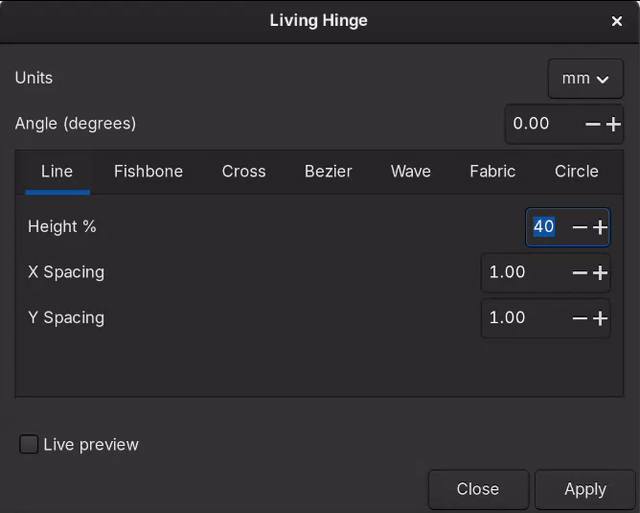Enable the Live preview checkbox
This screenshot has height=513, width=640.
[x=29, y=445]
